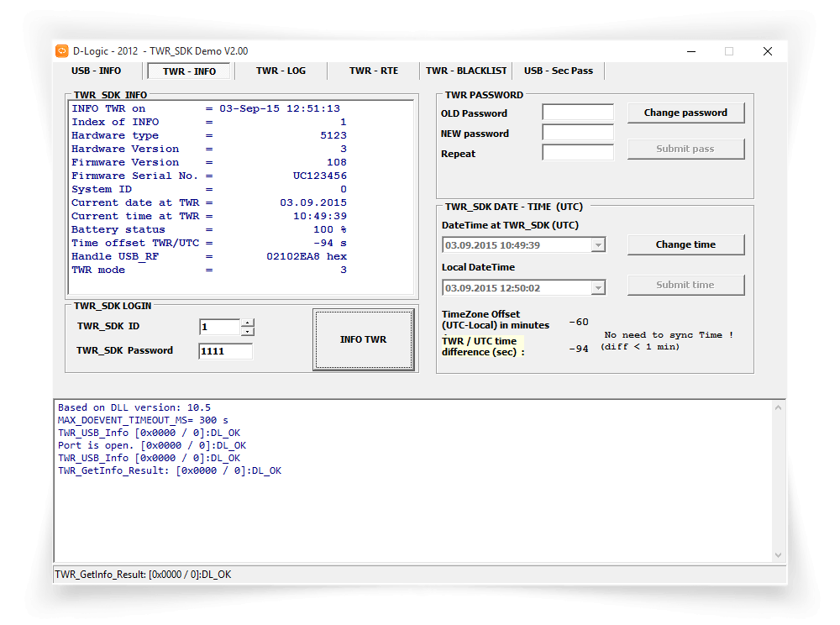This screenshot has width=840, height=625.
Task: Click the Firmware Version 108 line
Action: pyautogui.click(x=209, y=162)
